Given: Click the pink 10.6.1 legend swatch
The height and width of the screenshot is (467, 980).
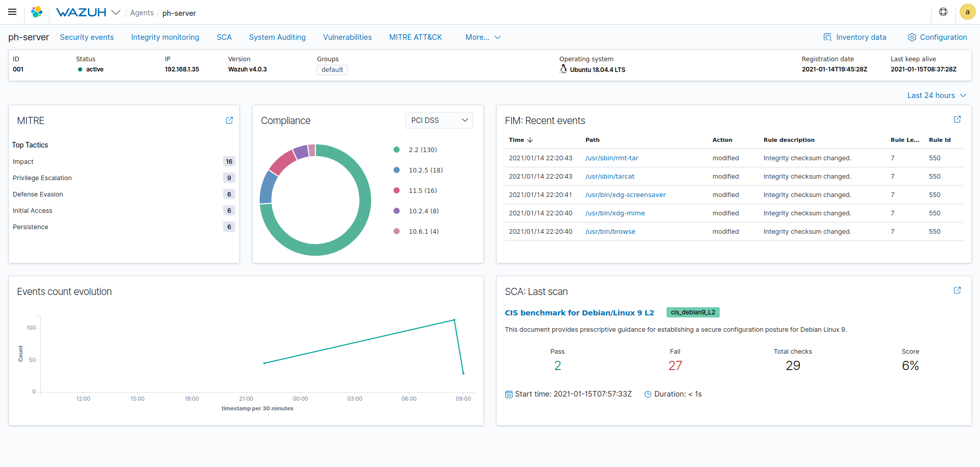Looking at the screenshot, I should coord(397,231).
